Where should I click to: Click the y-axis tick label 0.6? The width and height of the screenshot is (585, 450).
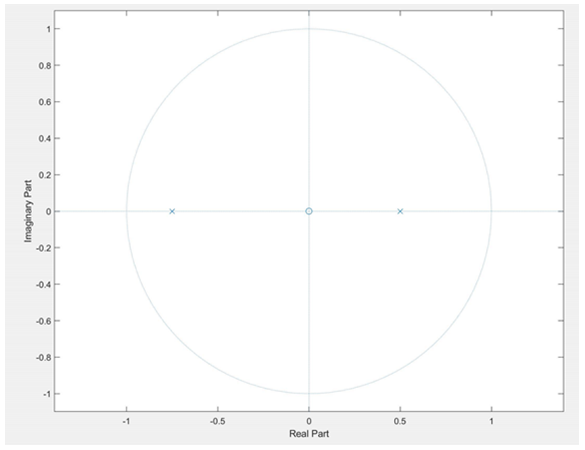click(44, 102)
